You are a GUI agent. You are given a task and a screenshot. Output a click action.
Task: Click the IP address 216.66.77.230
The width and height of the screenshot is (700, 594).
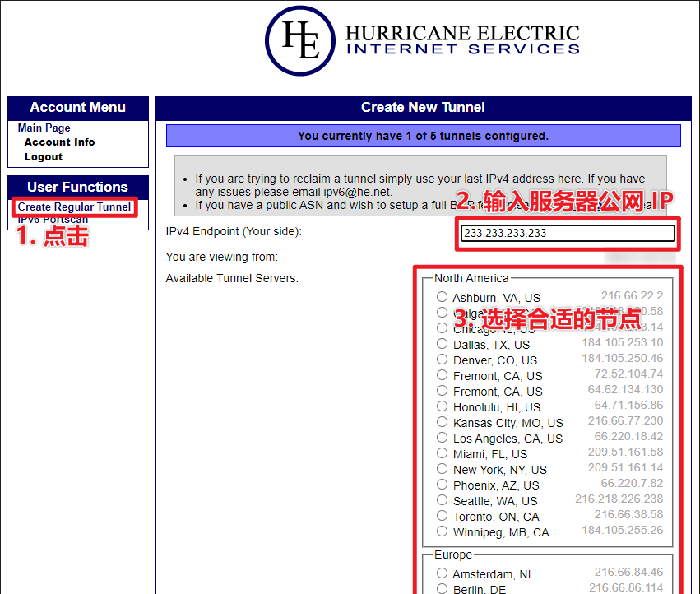625,420
